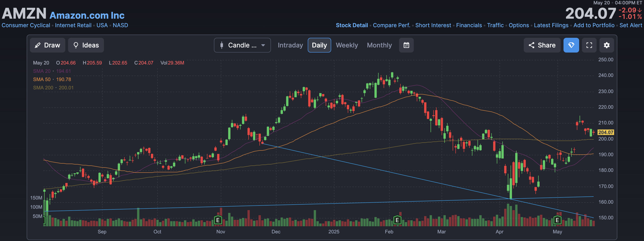Screen dimensions: 644x241
Task: Switch to the Weekly timeframe
Action: 347,45
